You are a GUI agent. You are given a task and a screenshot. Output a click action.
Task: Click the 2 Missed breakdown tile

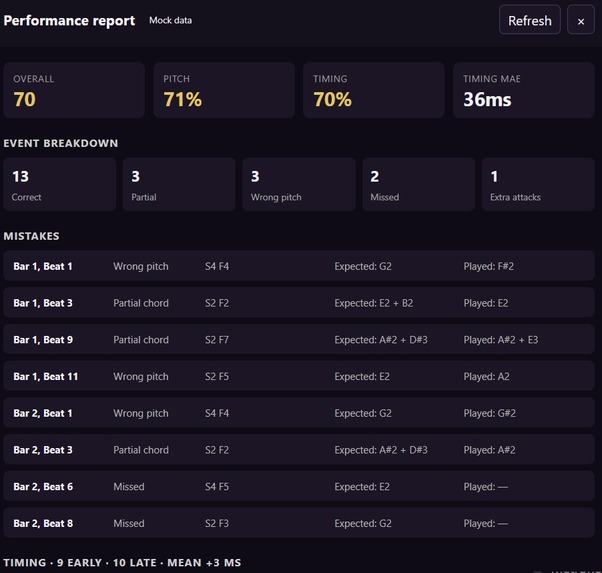pyautogui.click(x=418, y=184)
